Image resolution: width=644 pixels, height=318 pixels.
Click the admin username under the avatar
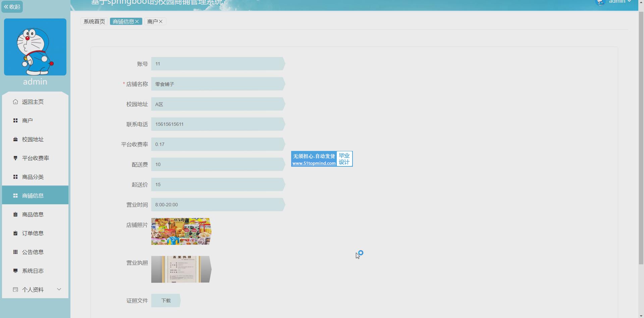click(x=35, y=82)
